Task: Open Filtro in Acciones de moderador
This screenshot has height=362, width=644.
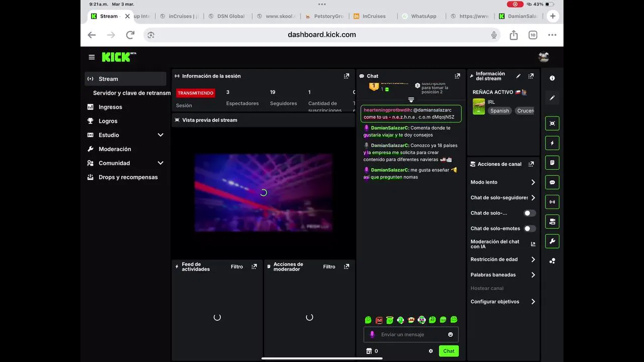Action: [329, 267]
